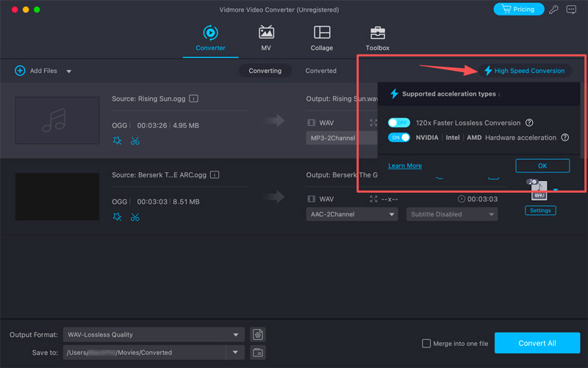Select the Berserk file black thumbnail
The height and width of the screenshot is (368, 588).
tap(57, 197)
